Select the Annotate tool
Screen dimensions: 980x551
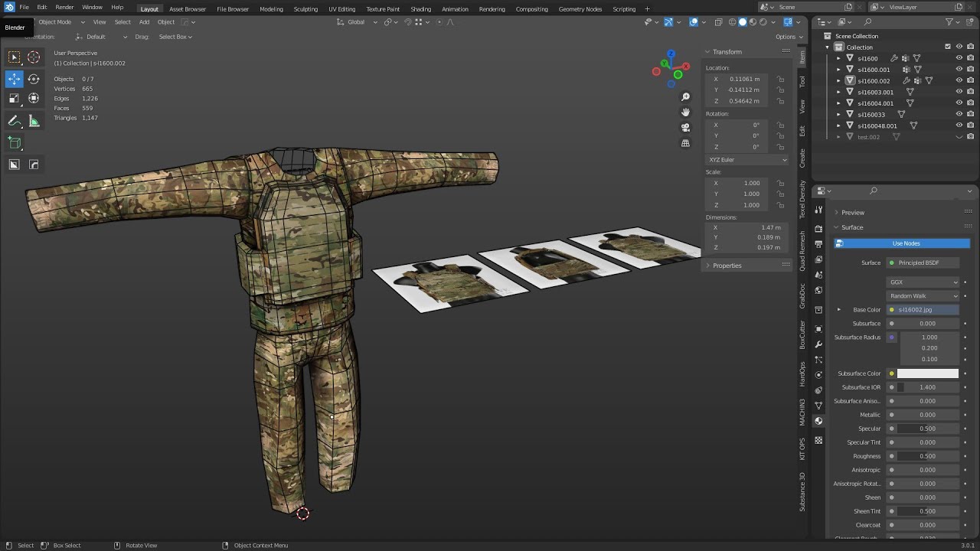(14, 121)
